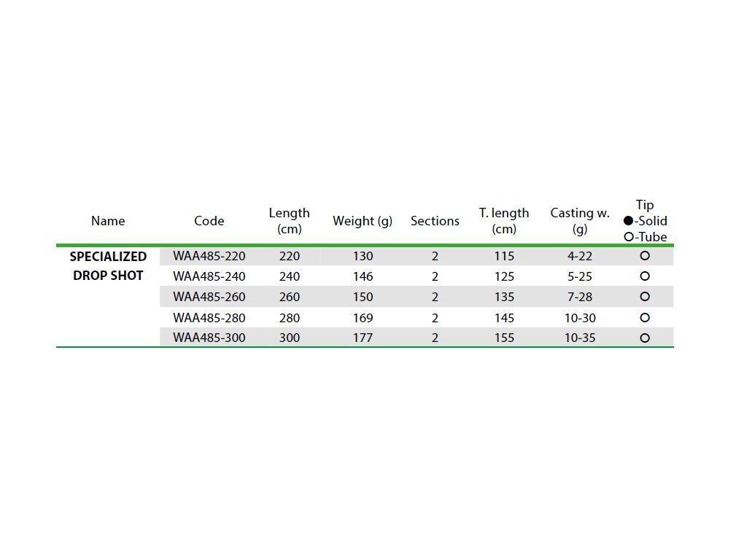
Task: Click casting weight value 4-22
Action: click(x=580, y=256)
